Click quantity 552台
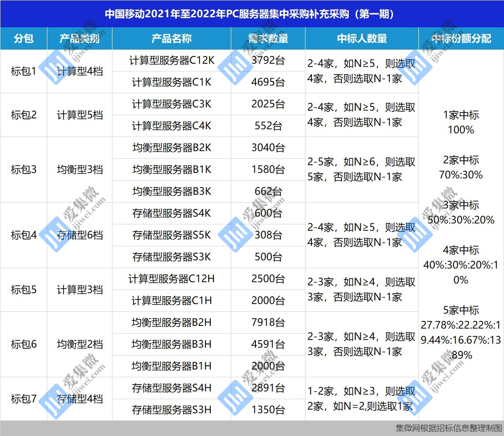The height and width of the screenshot is (436, 504). pyautogui.click(x=268, y=126)
